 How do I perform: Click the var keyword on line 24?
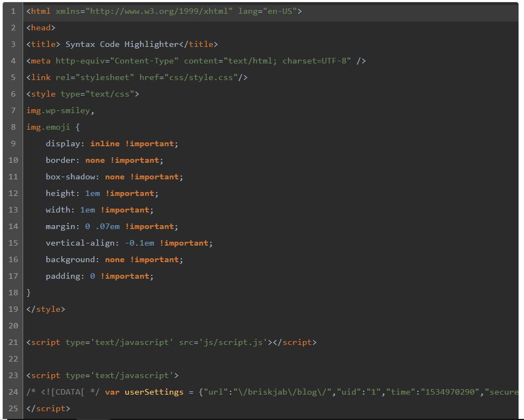pyautogui.click(x=113, y=392)
